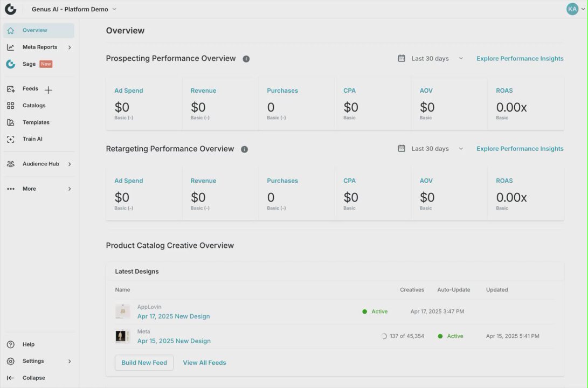Image resolution: width=588 pixels, height=388 pixels.
Task: Click the Templates sidebar icon
Action: tap(11, 122)
